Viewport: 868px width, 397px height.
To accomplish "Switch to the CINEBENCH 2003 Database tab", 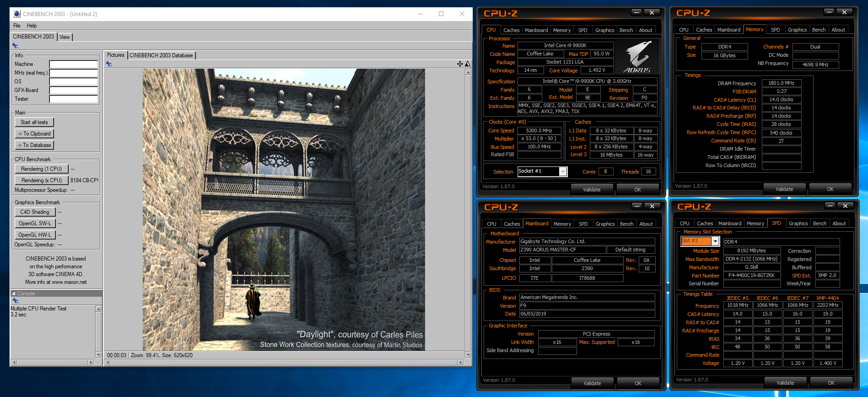I will (162, 55).
